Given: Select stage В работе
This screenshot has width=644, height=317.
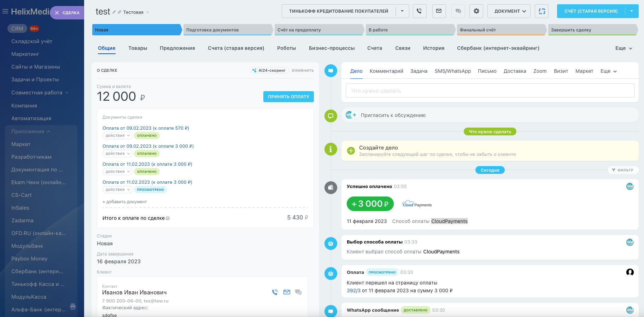Looking at the screenshot, I should pyautogui.click(x=410, y=30).
